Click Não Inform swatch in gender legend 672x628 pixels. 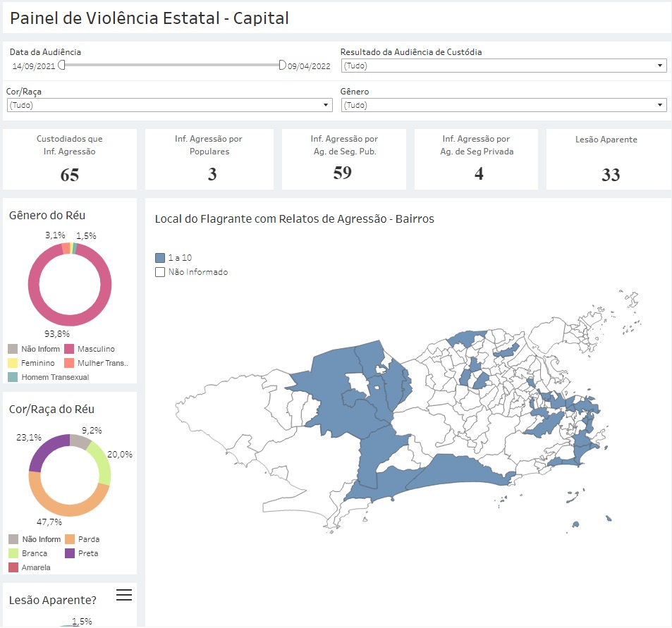tap(13, 349)
